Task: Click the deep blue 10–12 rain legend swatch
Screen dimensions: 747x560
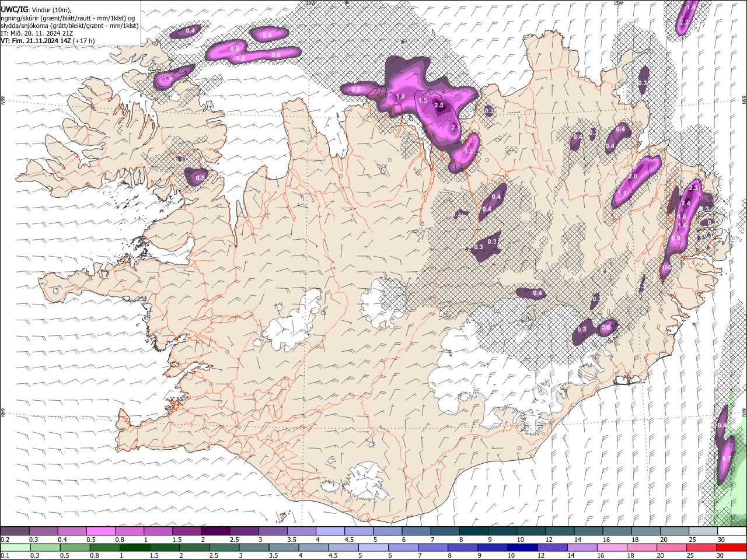Action: 522,547
